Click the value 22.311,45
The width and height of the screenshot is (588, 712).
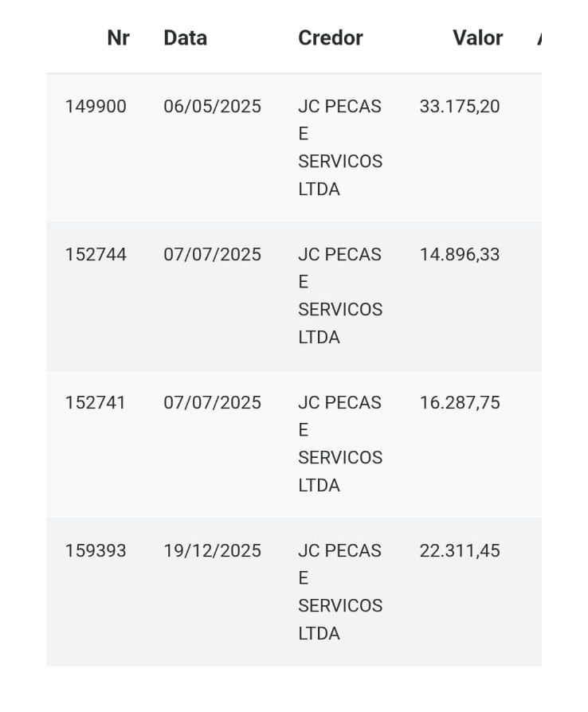[459, 550]
